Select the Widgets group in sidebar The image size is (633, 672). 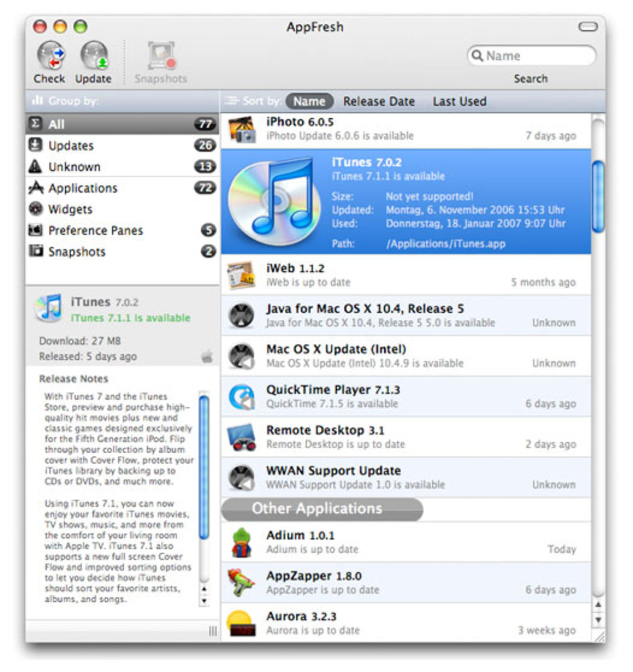(x=70, y=209)
